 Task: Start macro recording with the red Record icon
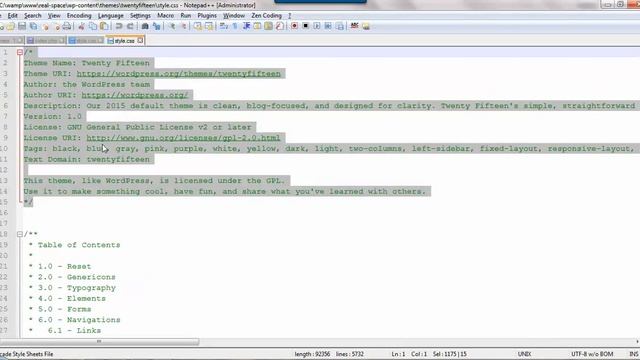click(294, 26)
